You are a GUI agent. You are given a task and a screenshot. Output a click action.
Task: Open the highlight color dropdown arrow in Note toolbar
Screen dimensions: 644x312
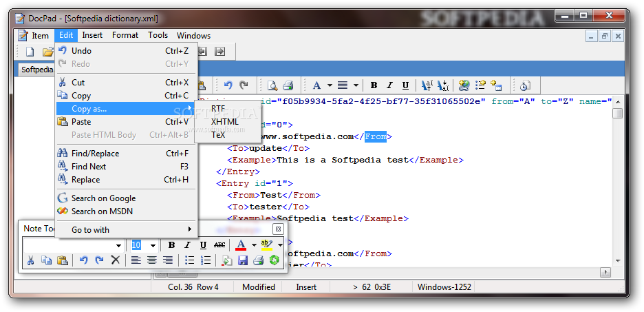point(280,245)
